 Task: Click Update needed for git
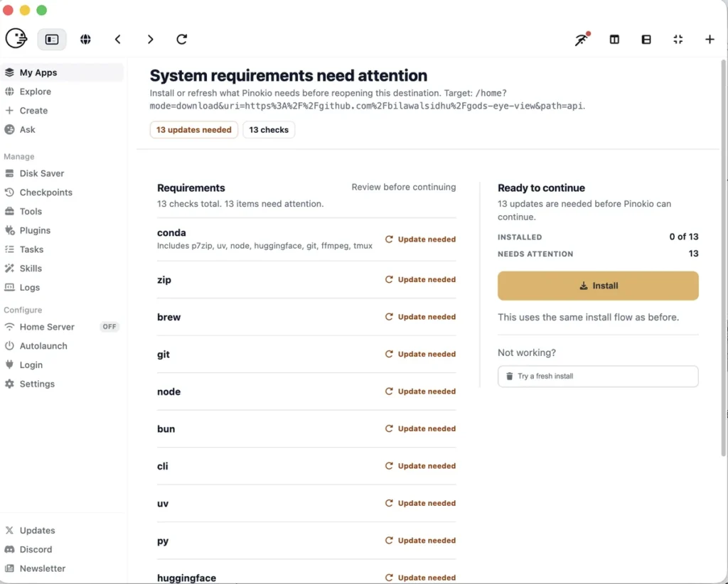(x=420, y=354)
